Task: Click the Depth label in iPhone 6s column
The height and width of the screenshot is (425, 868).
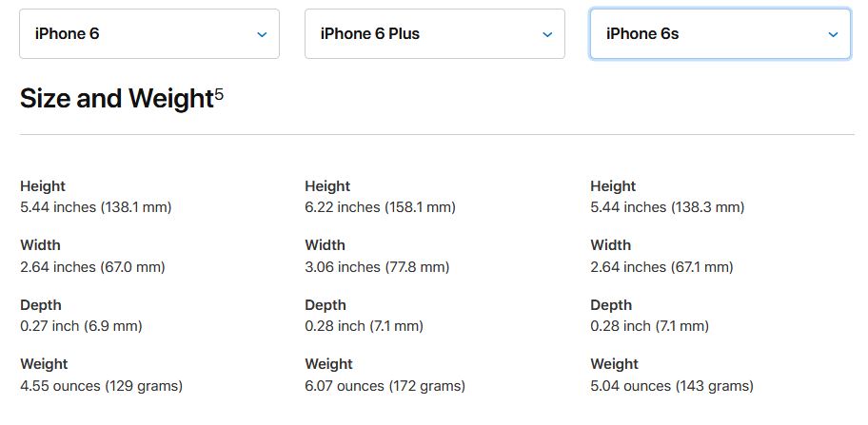Action: 611,305
